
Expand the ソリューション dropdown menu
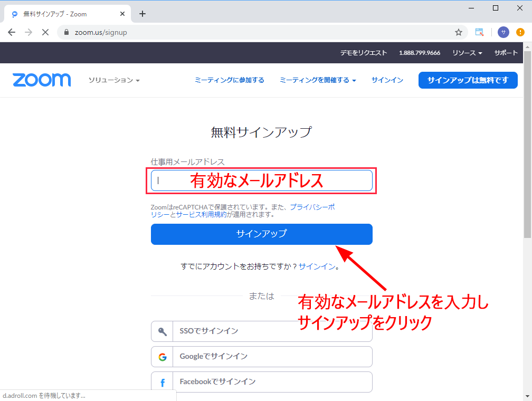click(x=114, y=80)
